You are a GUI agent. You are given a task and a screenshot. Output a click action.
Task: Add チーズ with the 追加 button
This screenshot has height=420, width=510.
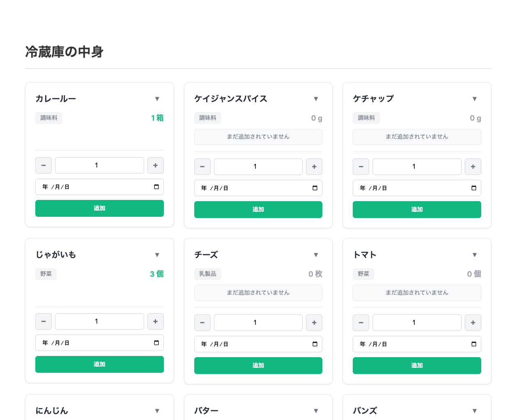(x=258, y=365)
